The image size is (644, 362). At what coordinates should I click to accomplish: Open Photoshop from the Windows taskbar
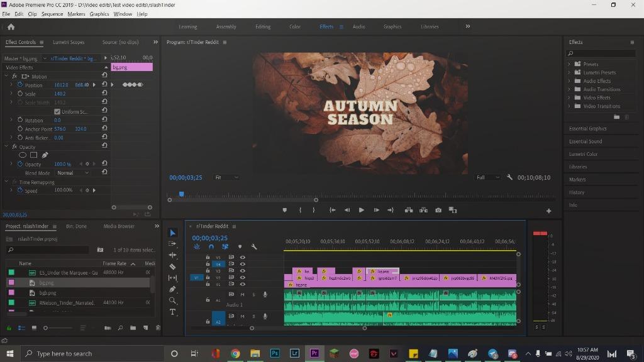(275, 354)
